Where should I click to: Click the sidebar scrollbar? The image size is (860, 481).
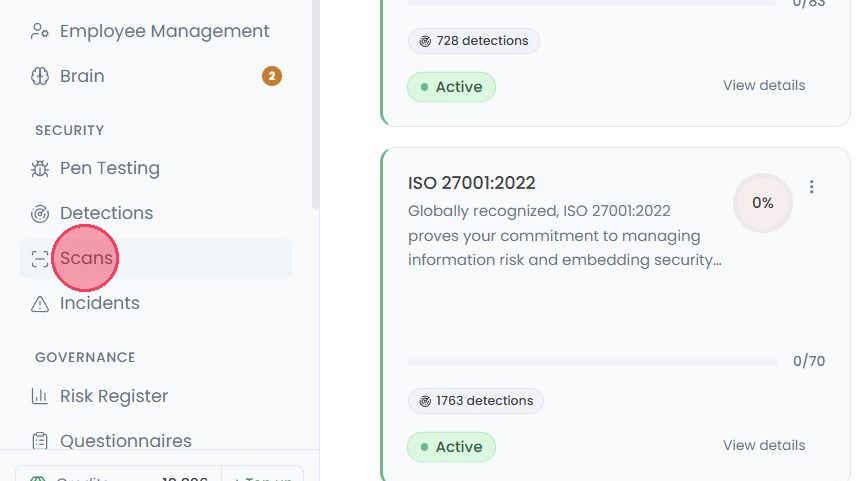315,104
